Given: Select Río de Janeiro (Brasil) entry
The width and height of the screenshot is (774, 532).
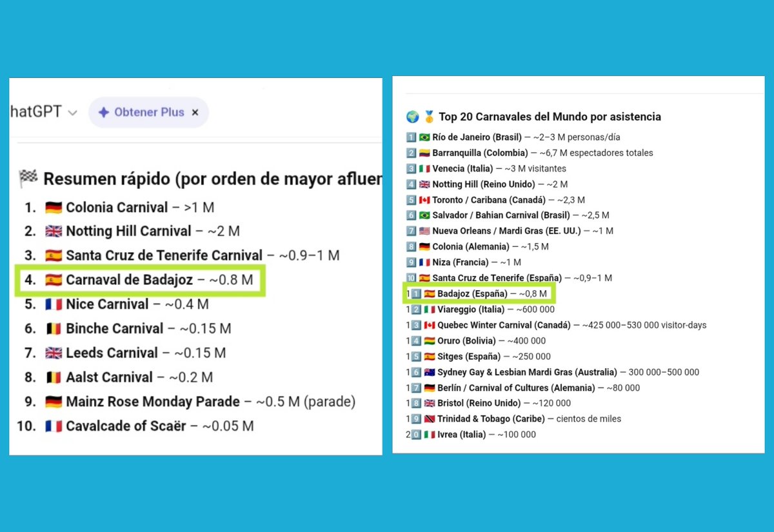Looking at the screenshot, I should 526,137.
